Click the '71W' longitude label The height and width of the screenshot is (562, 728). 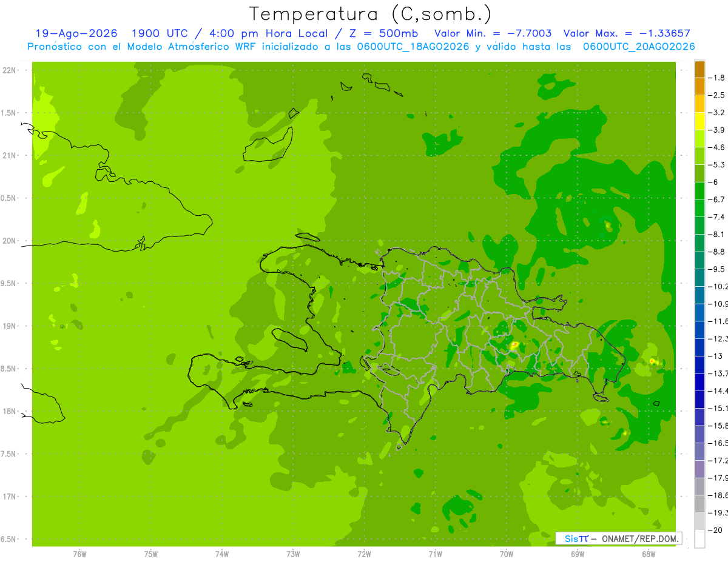coord(435,554)
